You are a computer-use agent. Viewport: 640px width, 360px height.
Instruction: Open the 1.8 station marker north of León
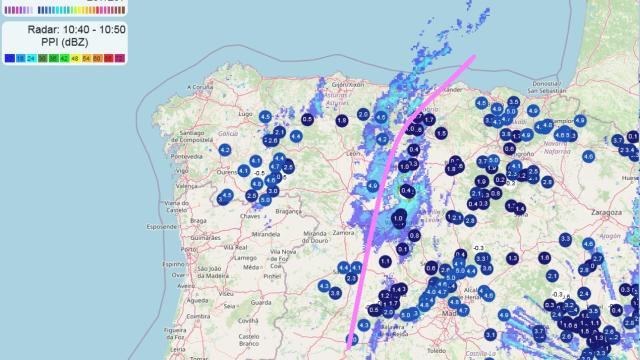point(342,121)
